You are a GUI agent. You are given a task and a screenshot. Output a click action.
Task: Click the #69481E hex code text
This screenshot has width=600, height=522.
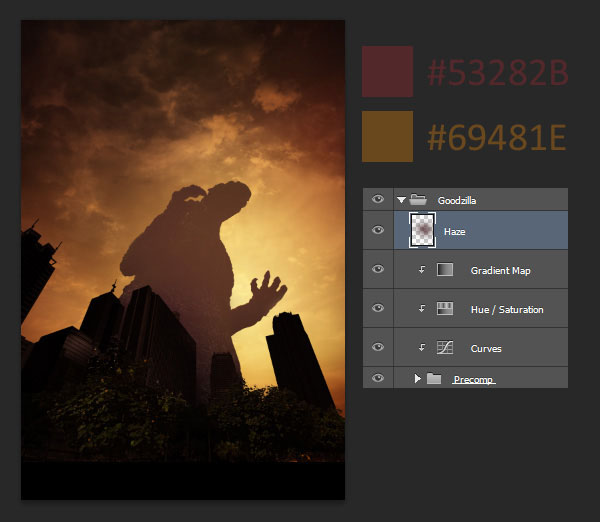[497, 137]
